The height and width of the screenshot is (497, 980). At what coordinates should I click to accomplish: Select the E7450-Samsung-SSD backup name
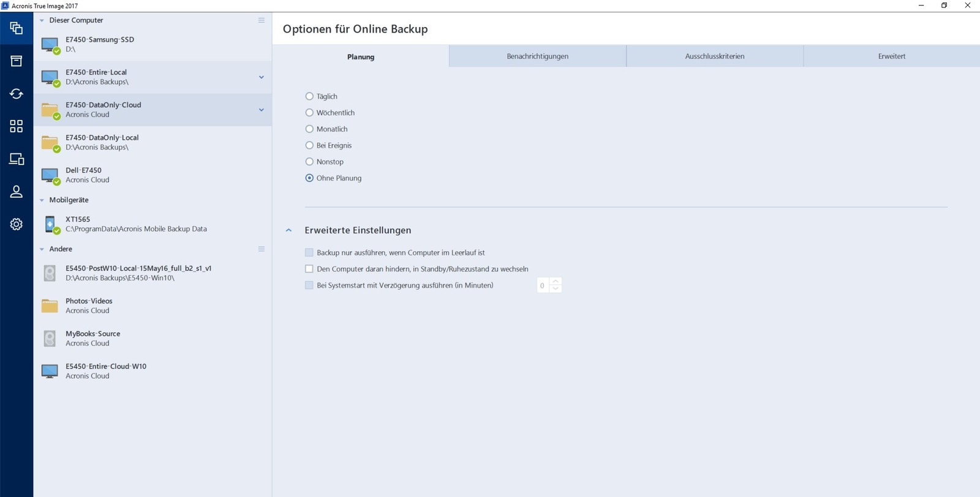click(x=100, y=40)
